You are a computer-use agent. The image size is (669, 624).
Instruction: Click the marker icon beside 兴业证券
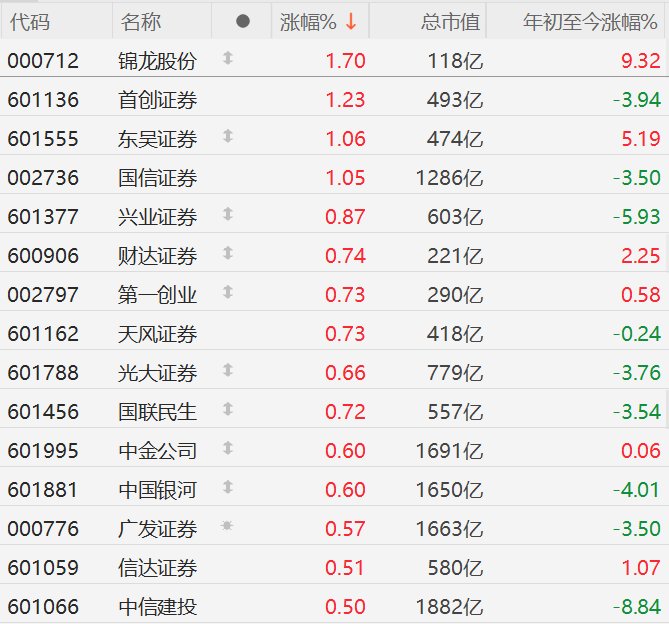point(228,215)
